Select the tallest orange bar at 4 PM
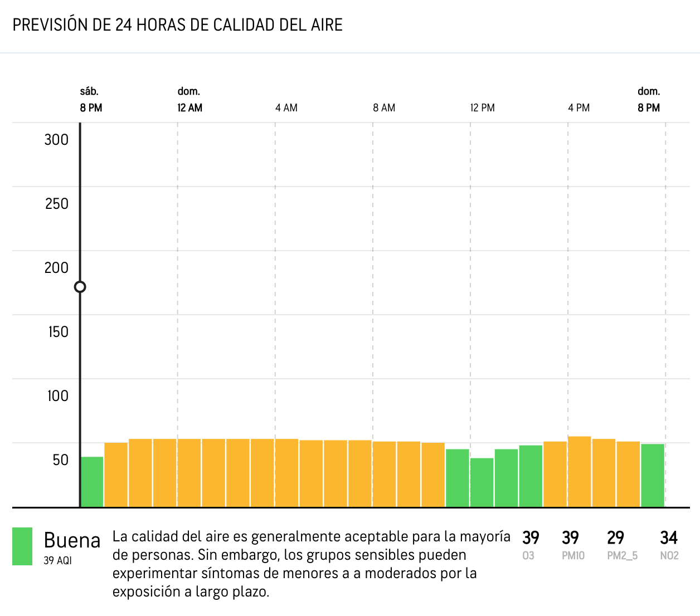The height and width of the screenshot is (616, 700). 580,472
